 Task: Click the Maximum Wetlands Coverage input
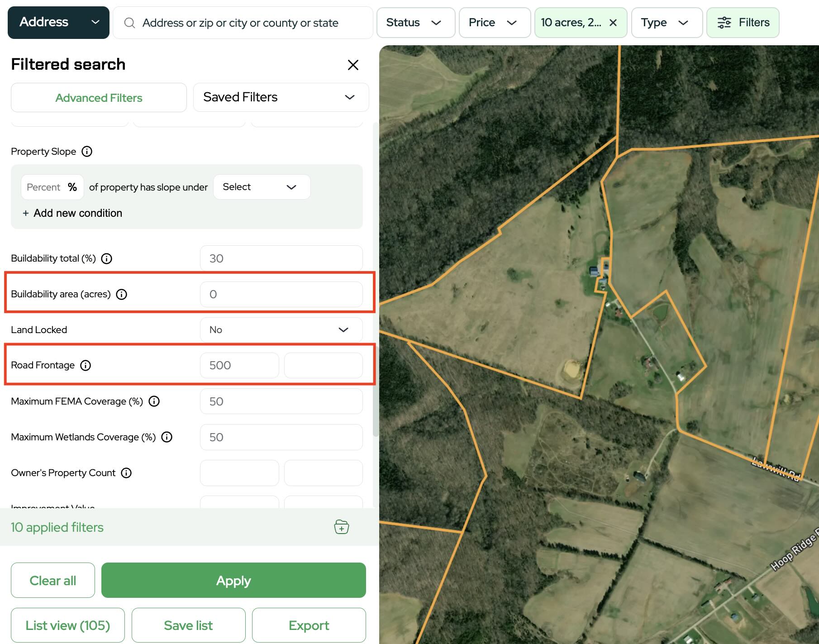[x=281, y=437]
